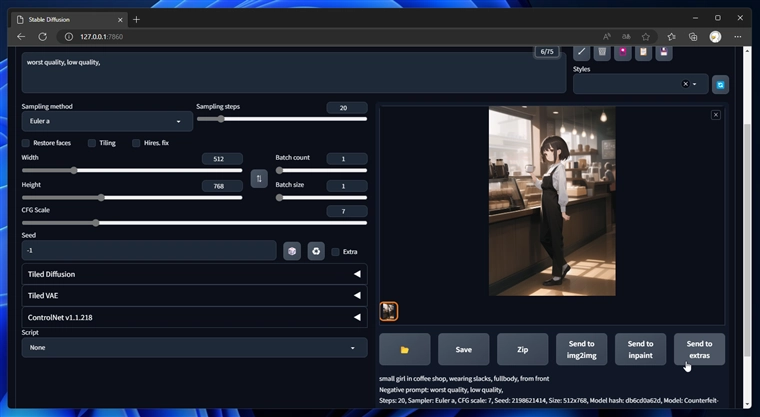Select the generated image thumbnail below preview
Screen dimensions: 760x417
[x=389, y=311]
